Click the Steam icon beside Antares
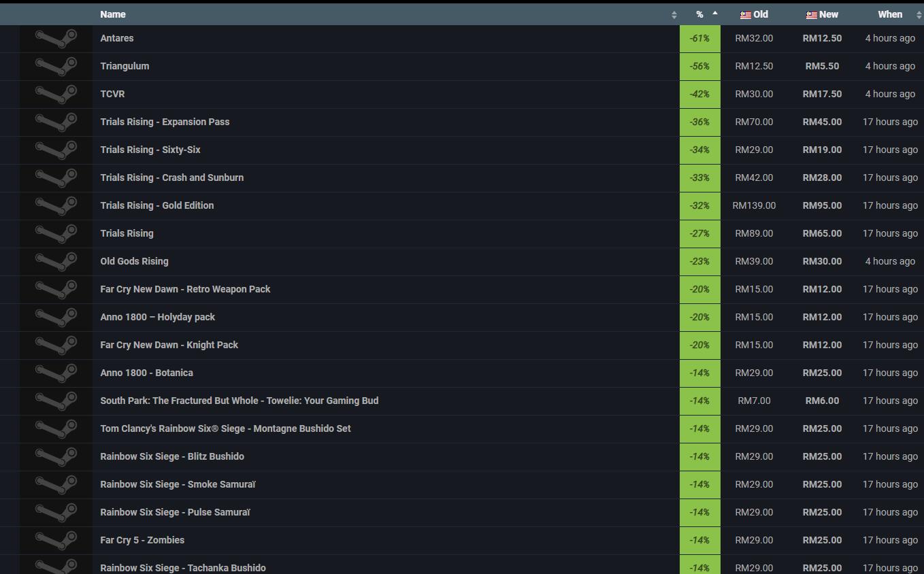Viewport: 924px width, 574px height. (56, 39)
